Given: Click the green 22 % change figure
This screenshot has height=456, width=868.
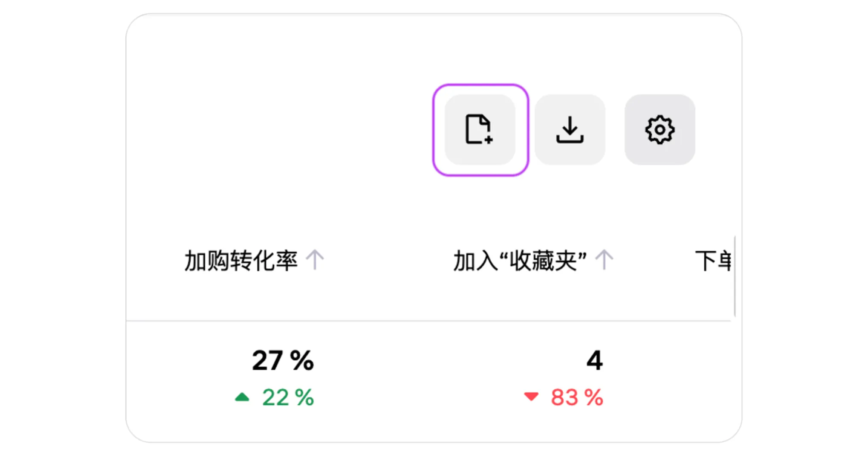Looking at the screenshot, I should pos(288,397).
